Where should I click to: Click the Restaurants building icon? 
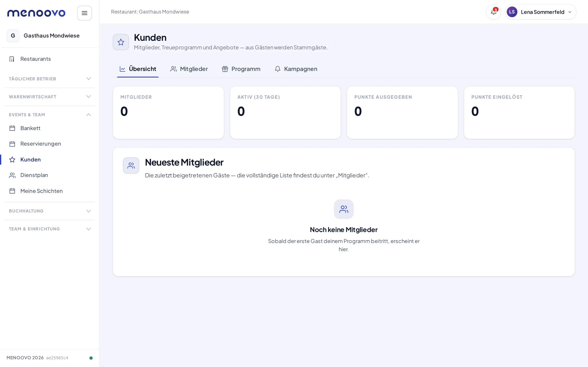point(12,59)
